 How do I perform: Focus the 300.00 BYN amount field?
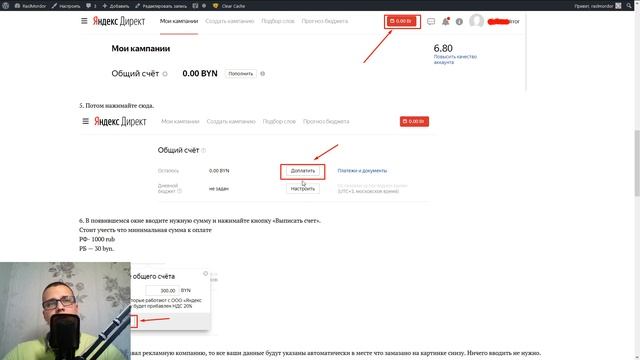tap(162, 290)
